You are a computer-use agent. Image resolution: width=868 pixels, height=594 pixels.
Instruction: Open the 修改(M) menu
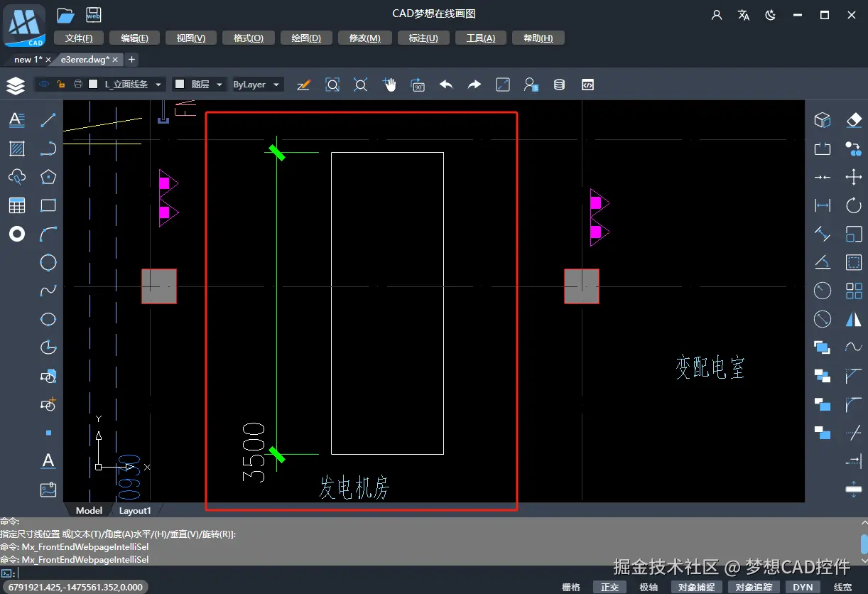tap(364, 38)
